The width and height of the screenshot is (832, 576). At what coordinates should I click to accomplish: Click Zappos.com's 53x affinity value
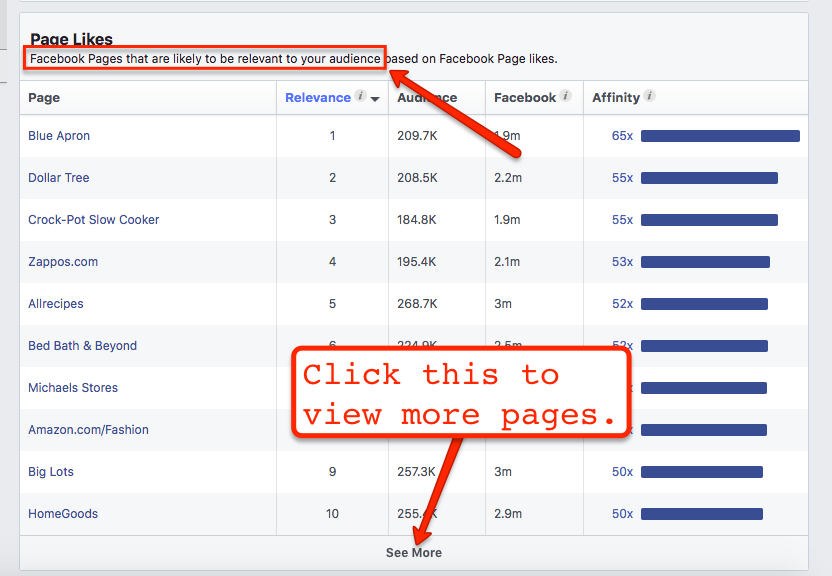point(622,261)
